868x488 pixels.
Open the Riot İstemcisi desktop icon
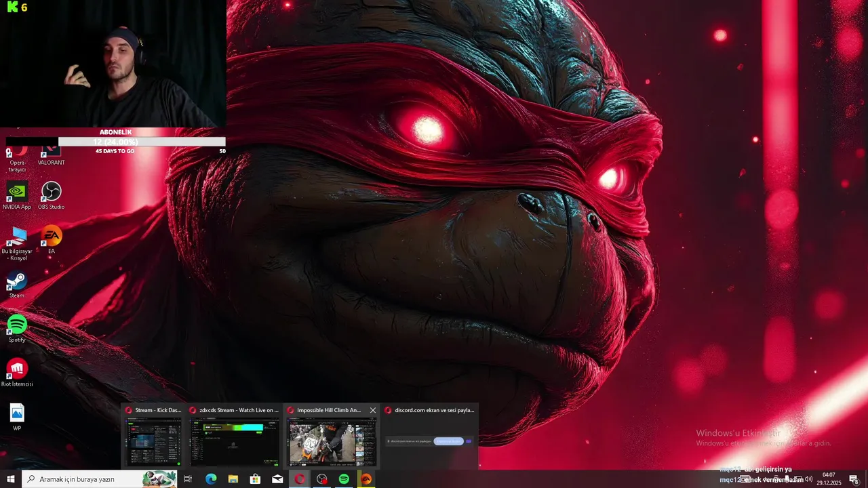[x=17, y=373]
